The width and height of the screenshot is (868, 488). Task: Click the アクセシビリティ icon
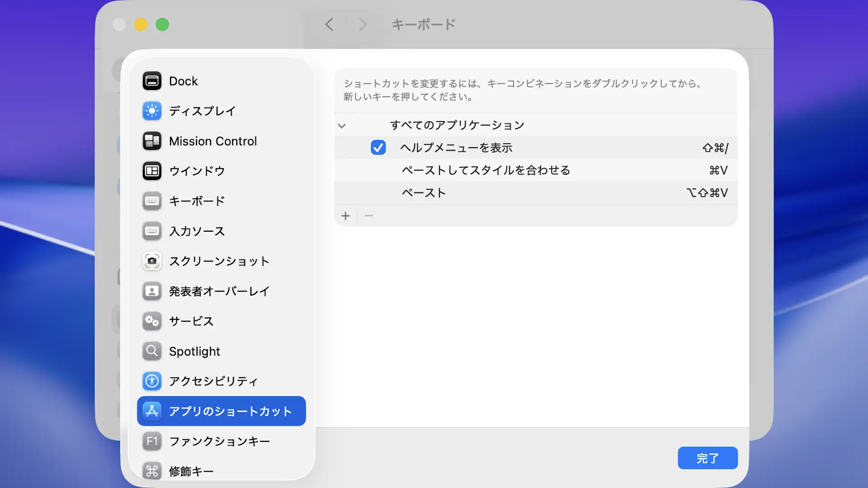152,381
